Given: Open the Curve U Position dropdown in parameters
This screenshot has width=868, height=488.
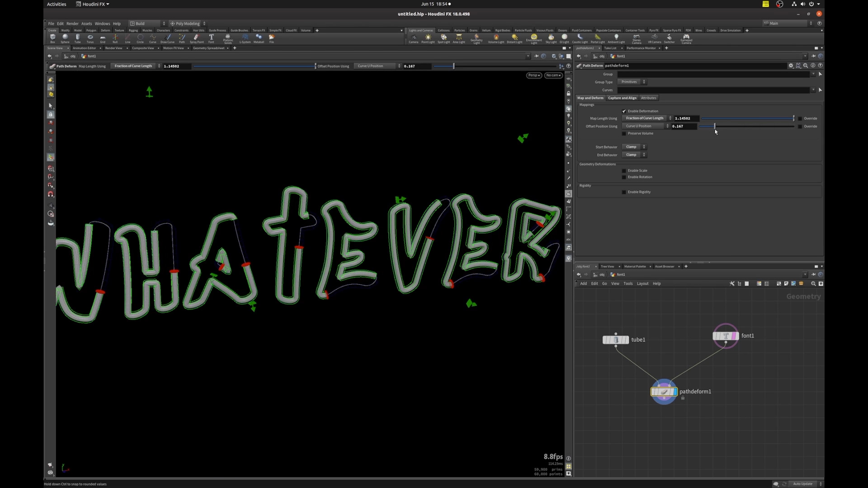Looking at the screenshot, I should tap(646, 127).
